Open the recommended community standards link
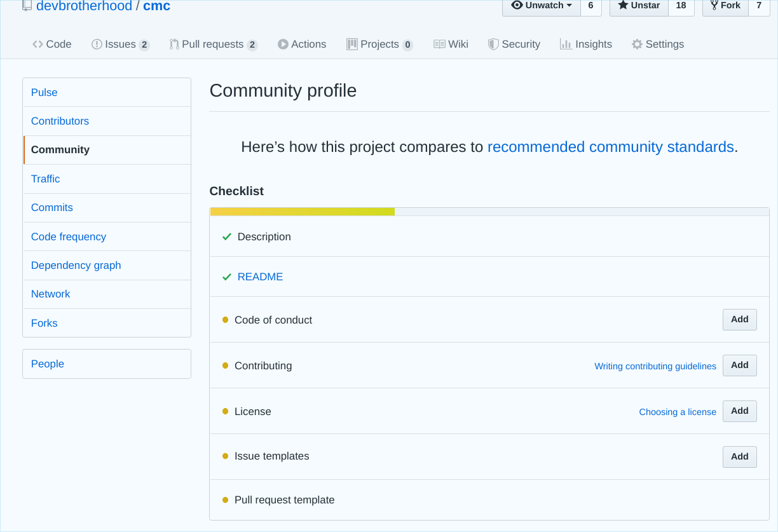This screenshot has height=532, width=778. pos(611,147)
